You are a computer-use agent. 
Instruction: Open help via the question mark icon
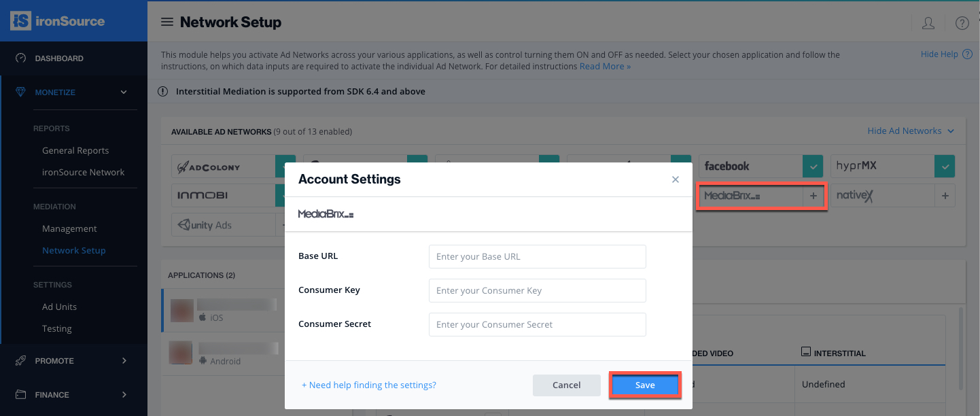tap(962, 22)
